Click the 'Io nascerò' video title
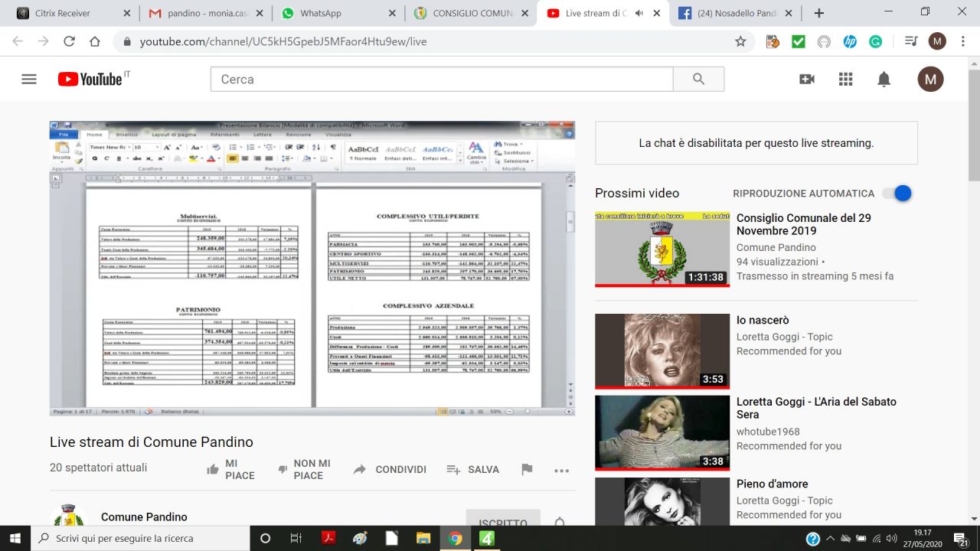The image size is (980, 551). (763, 320)
